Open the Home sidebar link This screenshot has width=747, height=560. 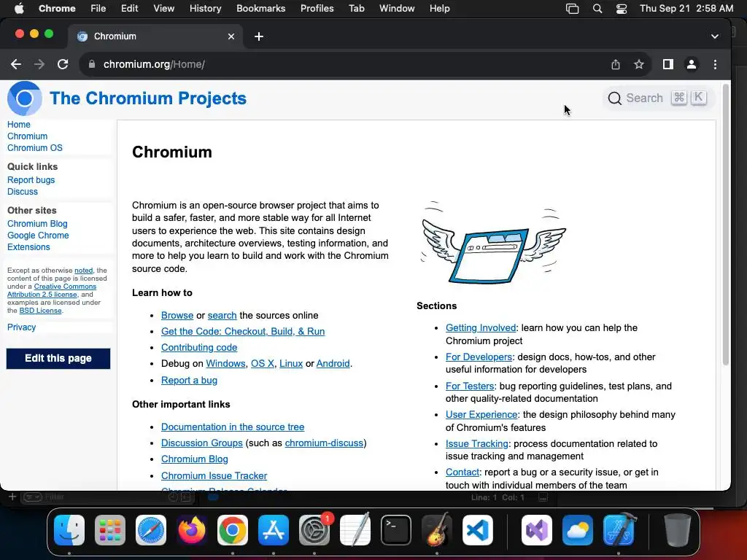18,125
